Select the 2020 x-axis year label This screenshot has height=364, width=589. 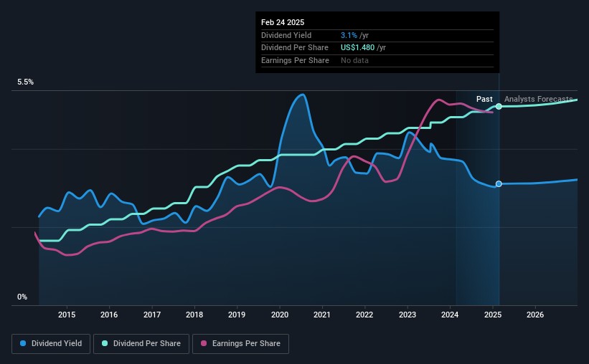[x=279, y=315]
